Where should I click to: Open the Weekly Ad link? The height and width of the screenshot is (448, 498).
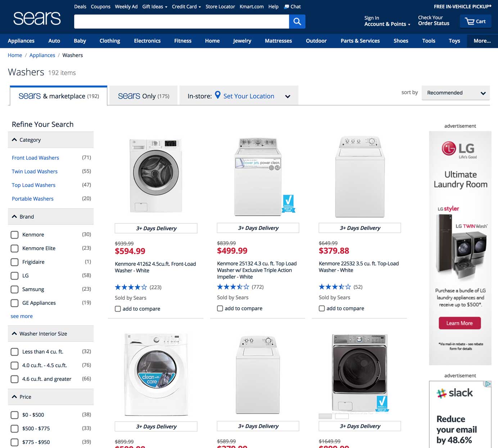point(126,6)
